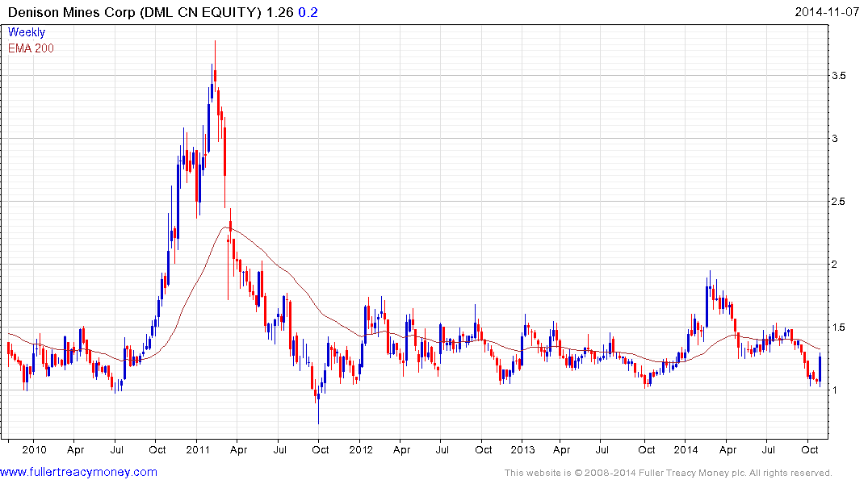Click the 3 price axis label
Viewport: 868px width, 484px height.
[x=835, y=138]
